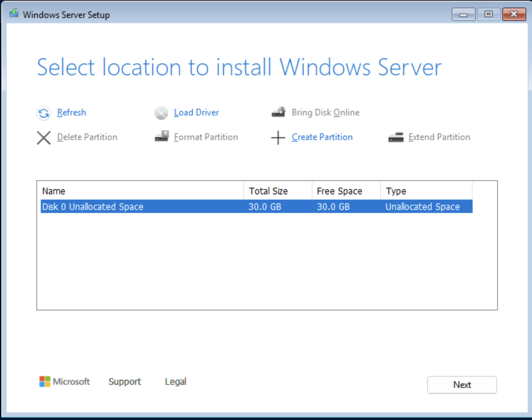The width and height of the screenshot is (532, 420).
Task: Open the Support link
Action: point(125,382)
